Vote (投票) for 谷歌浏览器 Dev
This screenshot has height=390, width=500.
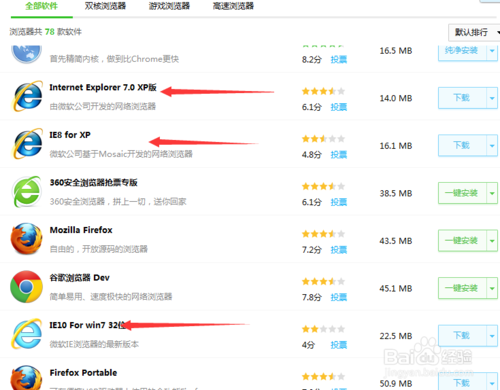pyautogui.click(x=339, y=297)
